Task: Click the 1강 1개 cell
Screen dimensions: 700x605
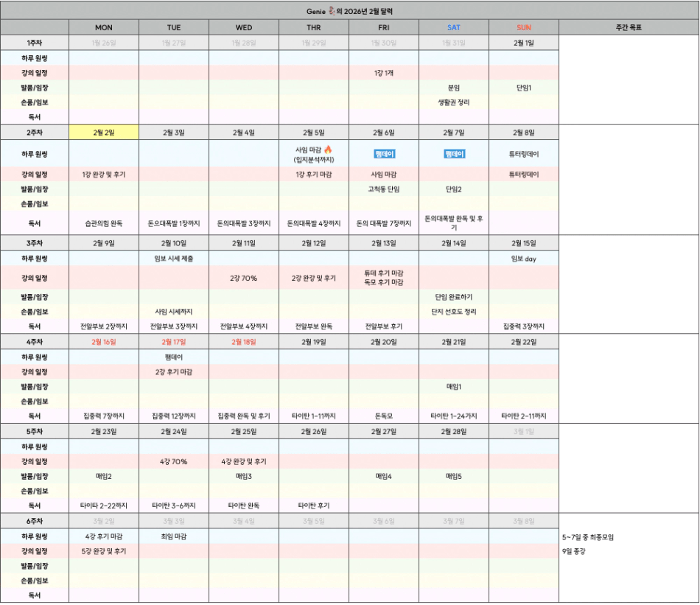Action: point(383,73)
